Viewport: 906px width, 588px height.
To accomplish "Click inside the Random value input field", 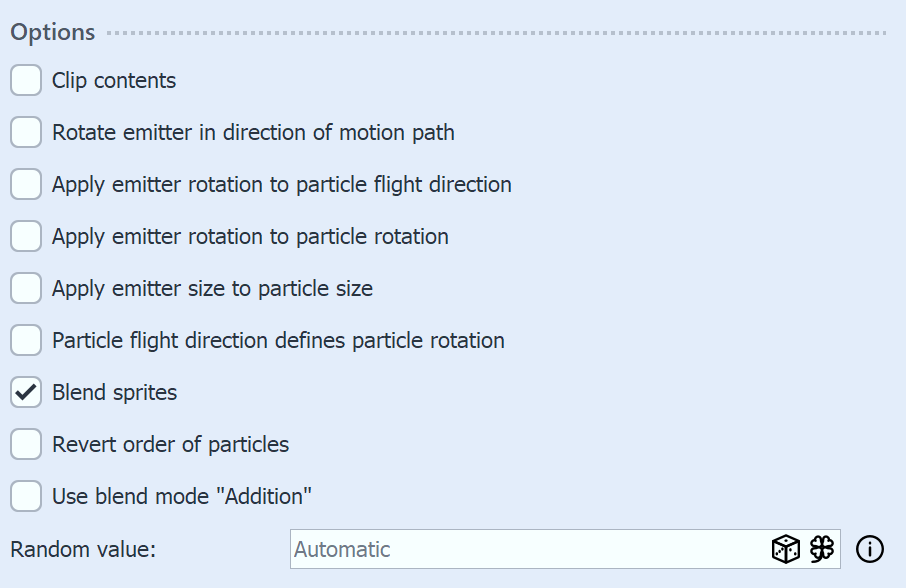I will tap(500, 549).
